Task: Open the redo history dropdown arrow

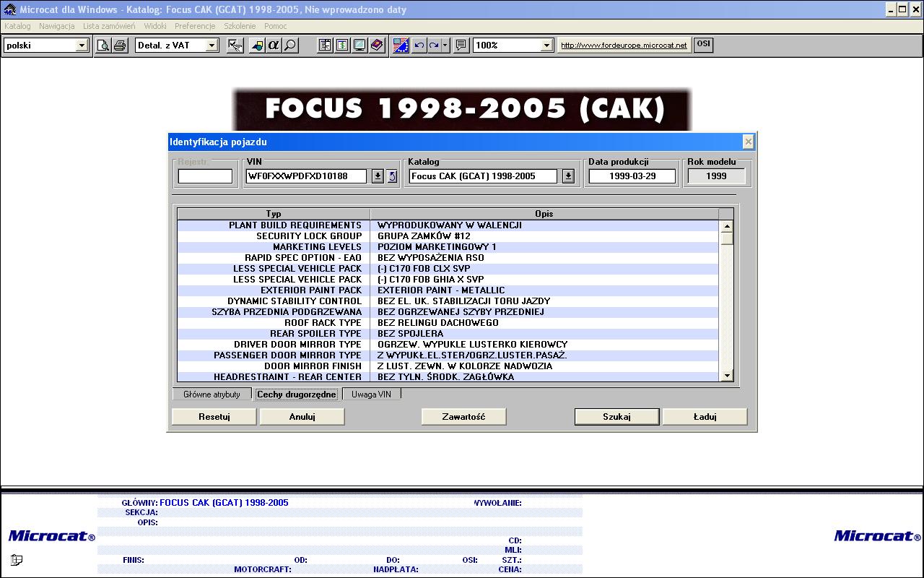Action: [445, 46]
